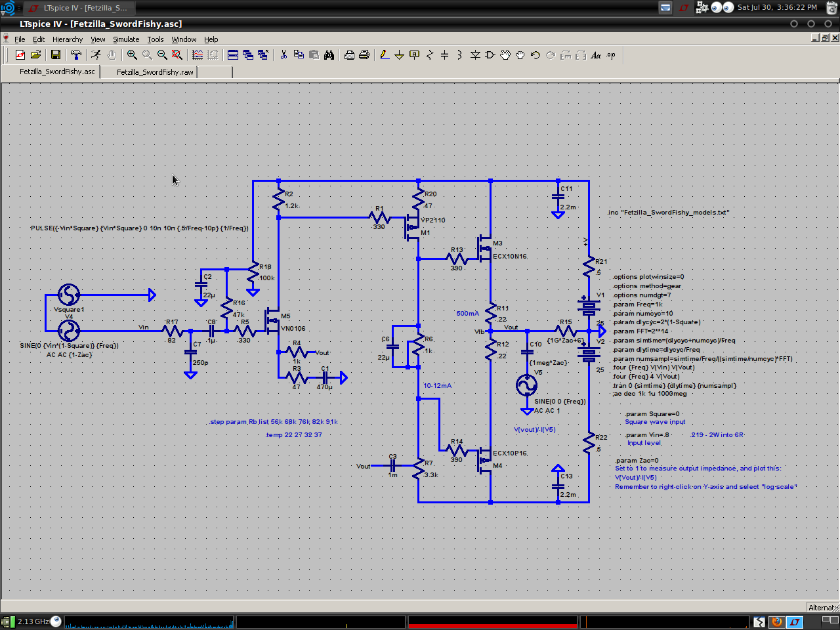Click the Run simulation running-man icon

coord(96,55)
